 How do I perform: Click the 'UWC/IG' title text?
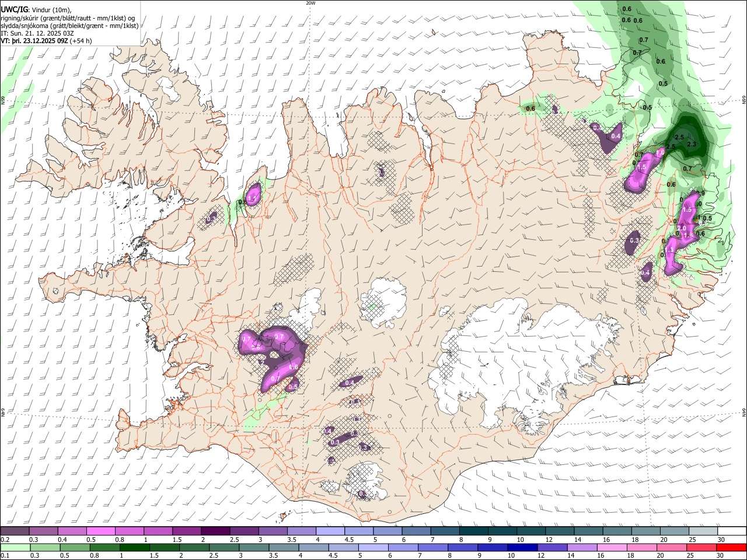13,10
